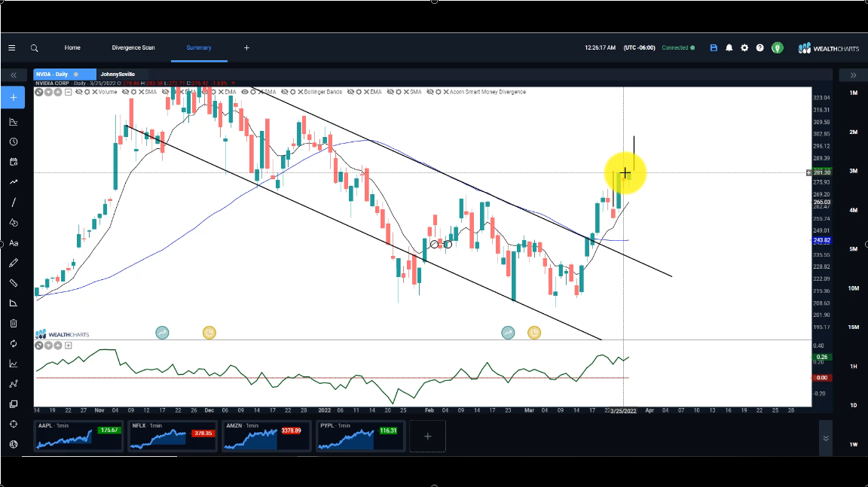868x487 pixels.
Task: Switch to the Divergence Scan tab
Action: point(133,48)
